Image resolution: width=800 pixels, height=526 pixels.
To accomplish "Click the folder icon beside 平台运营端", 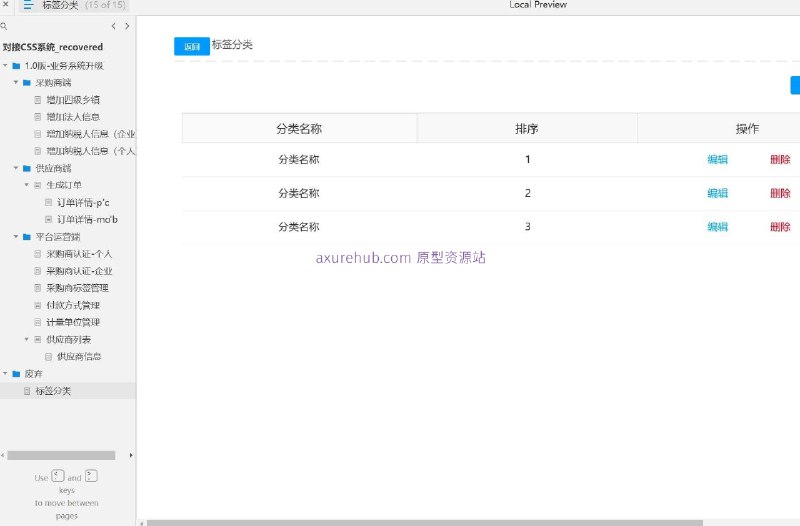I will coord(27,237).
